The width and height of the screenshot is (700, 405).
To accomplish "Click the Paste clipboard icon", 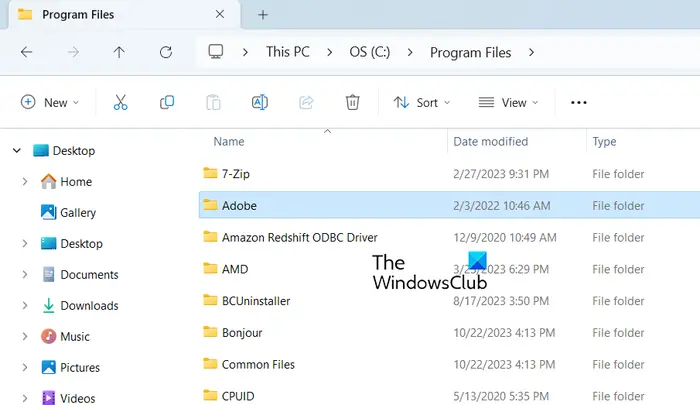I will [x=213, y=102].
